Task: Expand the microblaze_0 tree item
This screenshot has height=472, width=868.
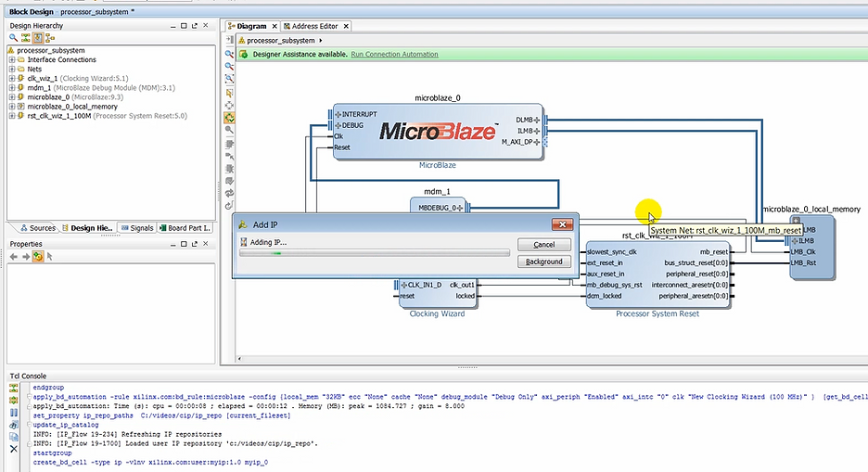Action: (x=12, y=97)
